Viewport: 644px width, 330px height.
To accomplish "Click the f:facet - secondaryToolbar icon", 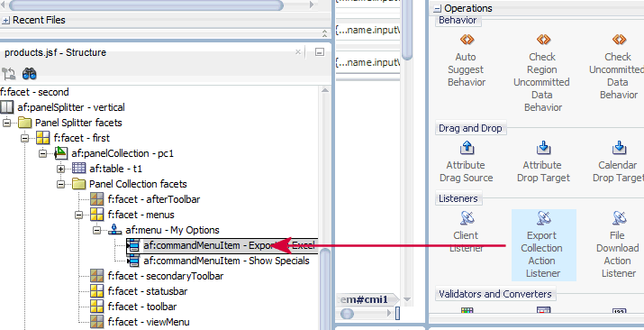I will (97, 276).
